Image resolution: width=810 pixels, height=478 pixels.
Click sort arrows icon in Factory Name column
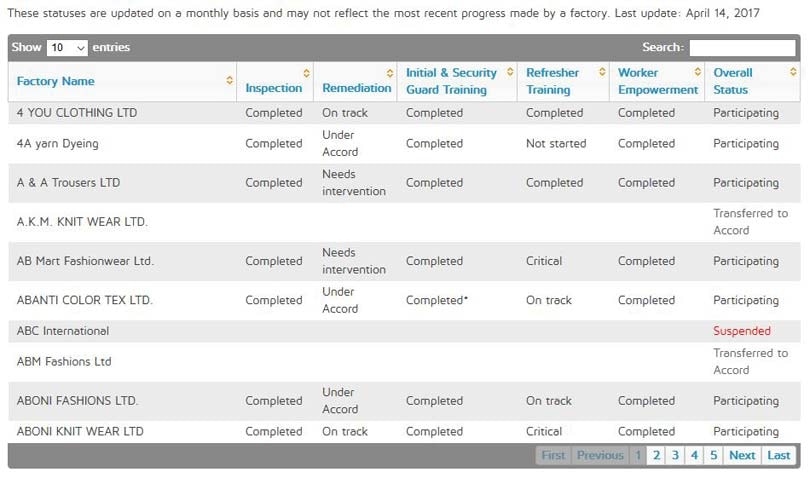(230, 81)
